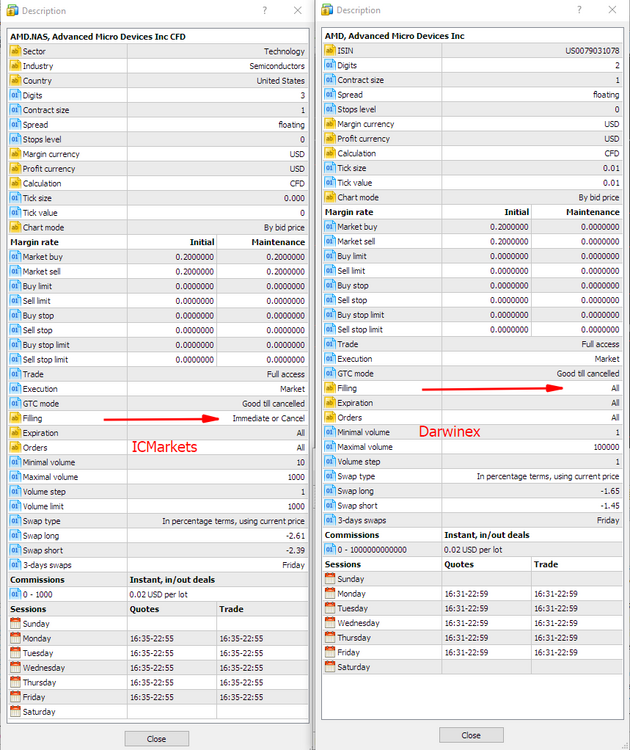The width and height of the screenshot is (630, 750).
Task: Click the Sessions header in left window
Action: coord(28,609)
